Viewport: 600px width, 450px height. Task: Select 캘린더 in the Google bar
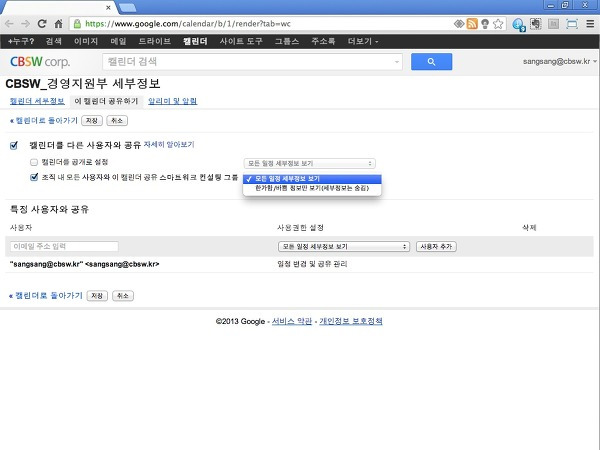click(195, 41)
